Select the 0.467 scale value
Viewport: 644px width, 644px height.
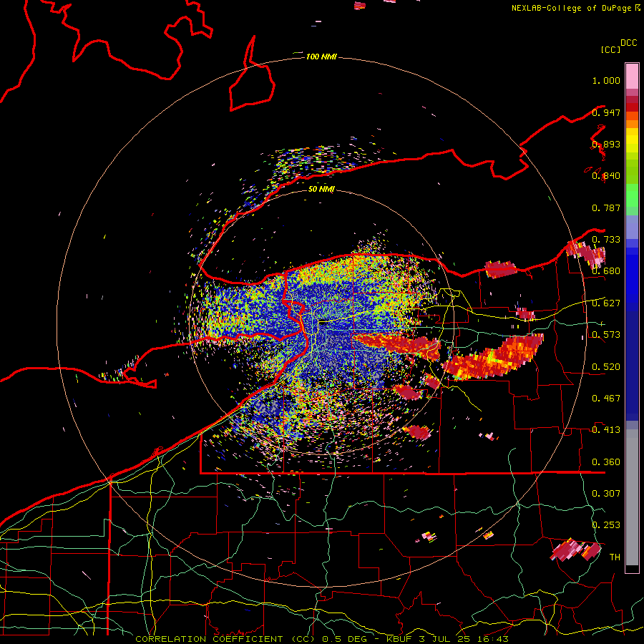(x=606, y=399)
